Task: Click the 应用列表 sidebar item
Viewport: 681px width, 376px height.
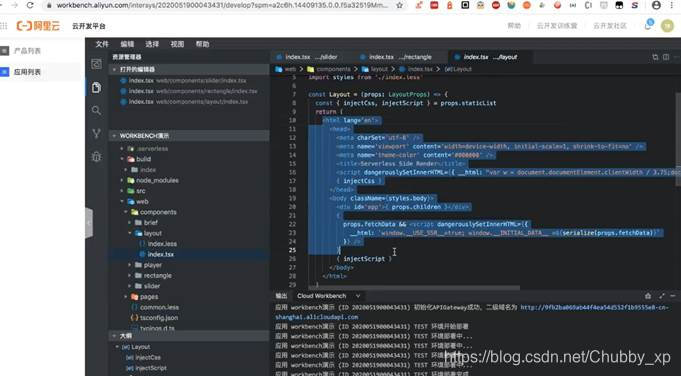Action: [27, 72]
